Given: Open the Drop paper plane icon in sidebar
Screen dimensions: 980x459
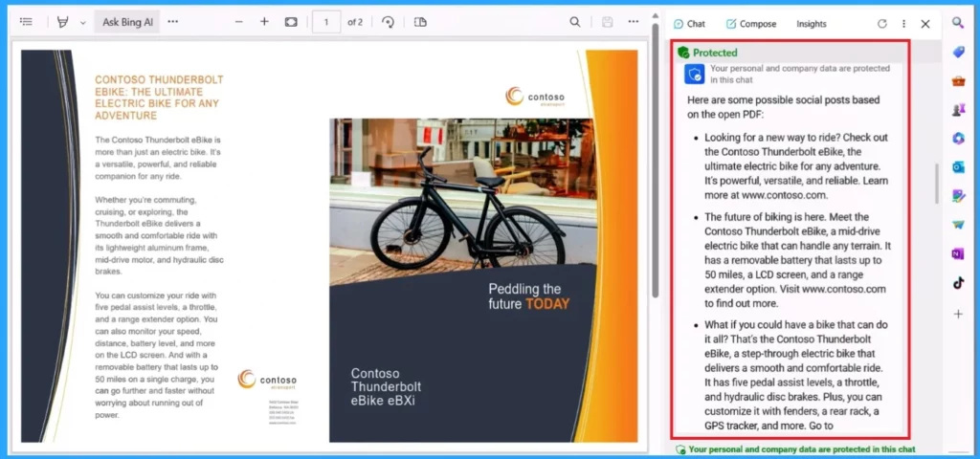Looking at the screenshot, I should tap(958, 225).
